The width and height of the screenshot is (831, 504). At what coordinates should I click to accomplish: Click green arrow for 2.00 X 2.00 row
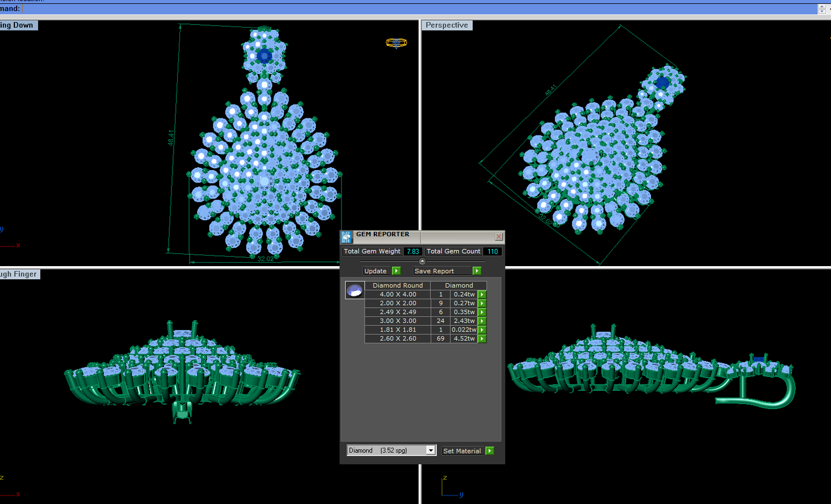coord(482,303)
